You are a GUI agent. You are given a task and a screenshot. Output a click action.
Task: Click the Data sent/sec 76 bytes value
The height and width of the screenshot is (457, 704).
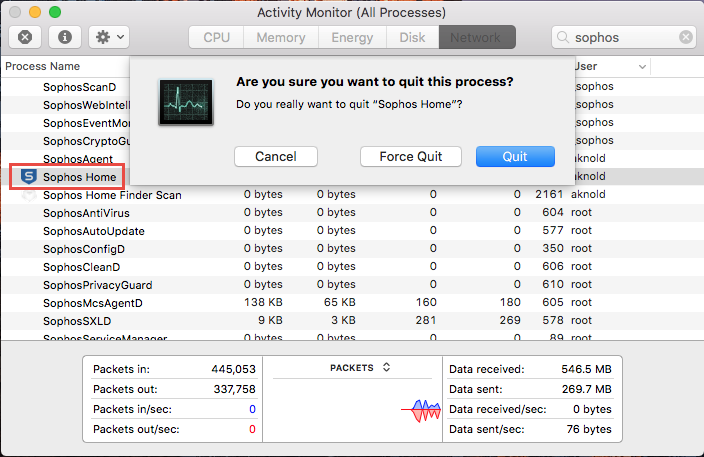pyautogui.click(x=589, y=429)
